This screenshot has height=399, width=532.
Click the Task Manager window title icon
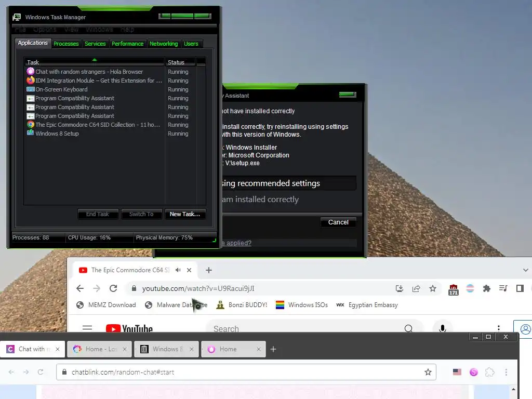pos(17,17)
